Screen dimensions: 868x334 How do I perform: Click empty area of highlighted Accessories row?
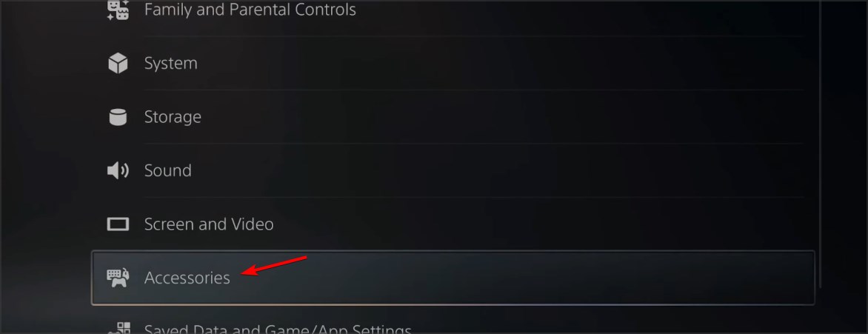click(x=526, y=278)
